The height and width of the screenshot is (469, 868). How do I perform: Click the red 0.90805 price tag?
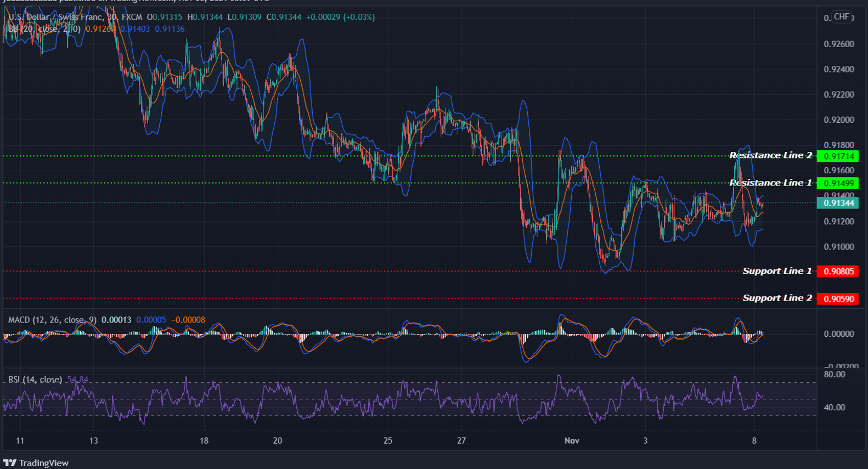[x=838, y=272]
